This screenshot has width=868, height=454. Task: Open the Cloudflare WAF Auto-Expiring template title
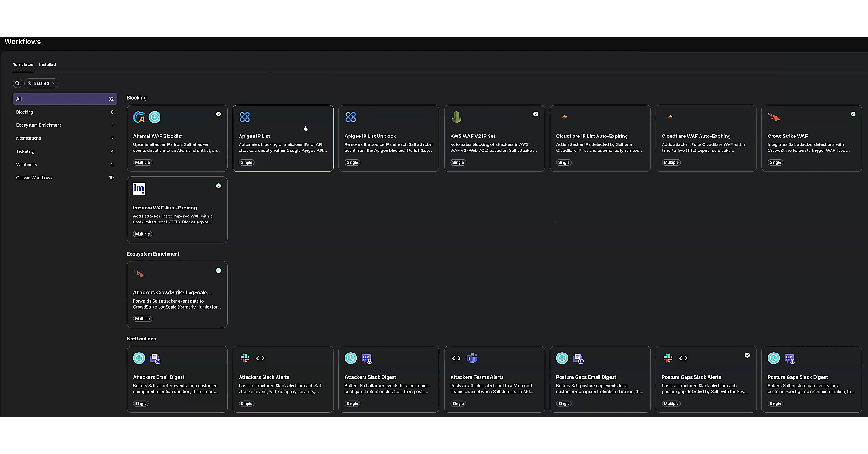[696, 136]
